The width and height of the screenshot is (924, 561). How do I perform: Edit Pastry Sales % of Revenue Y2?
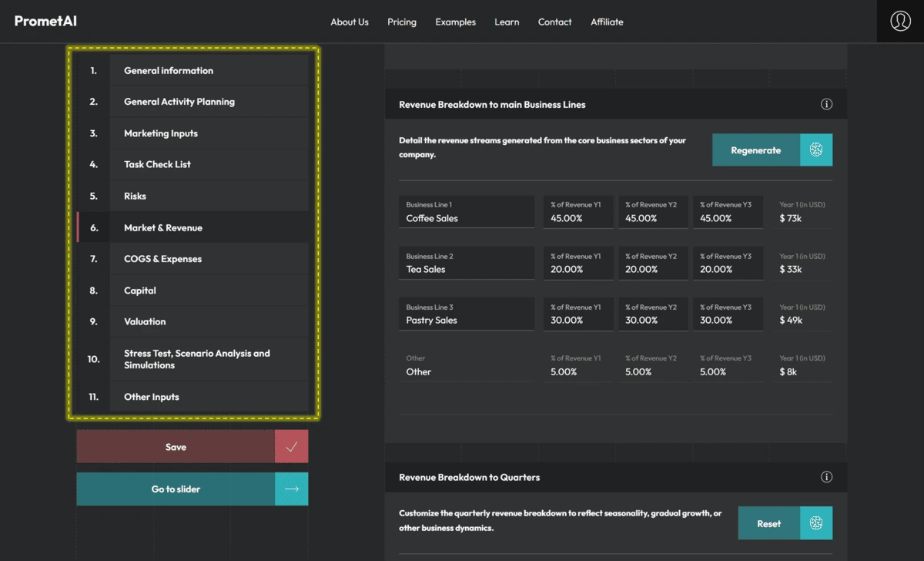click(653, 314)
